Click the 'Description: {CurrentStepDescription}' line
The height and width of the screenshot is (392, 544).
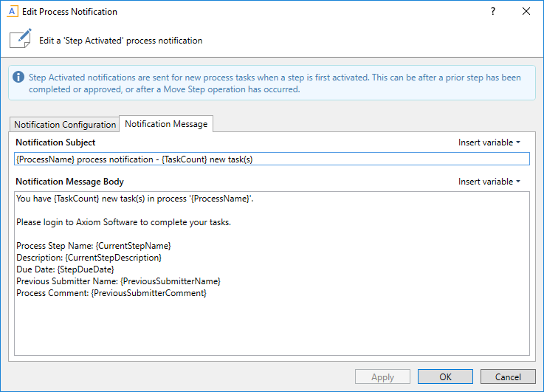(89, 258)
